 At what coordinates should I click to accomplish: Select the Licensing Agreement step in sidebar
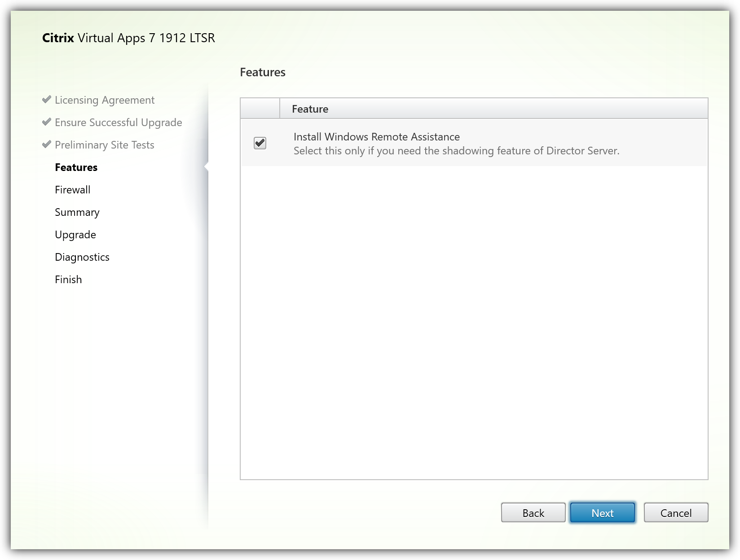104,100
